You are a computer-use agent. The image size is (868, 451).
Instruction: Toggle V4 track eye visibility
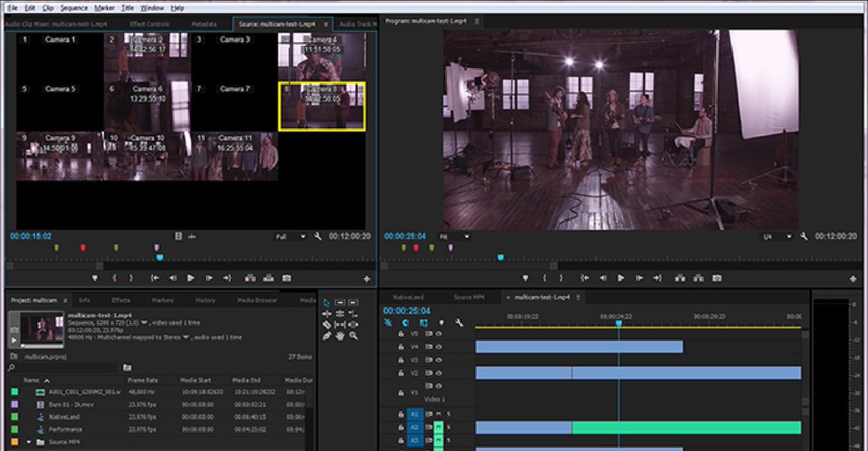point(438,347)
